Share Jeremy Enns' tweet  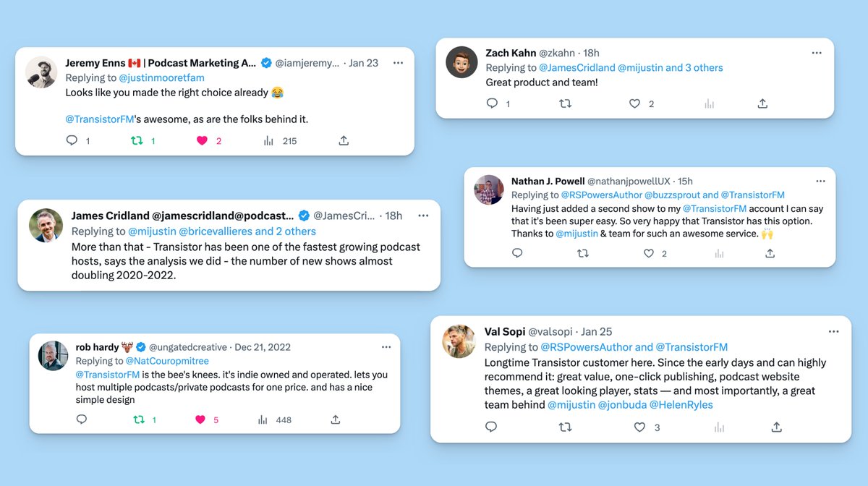click(x=344, y=140)
